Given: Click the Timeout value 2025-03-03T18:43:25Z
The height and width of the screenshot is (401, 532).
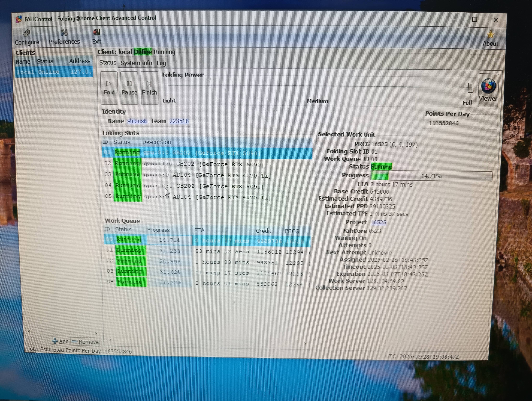Looking at the screenshot, I should click(x=398, y=267).
